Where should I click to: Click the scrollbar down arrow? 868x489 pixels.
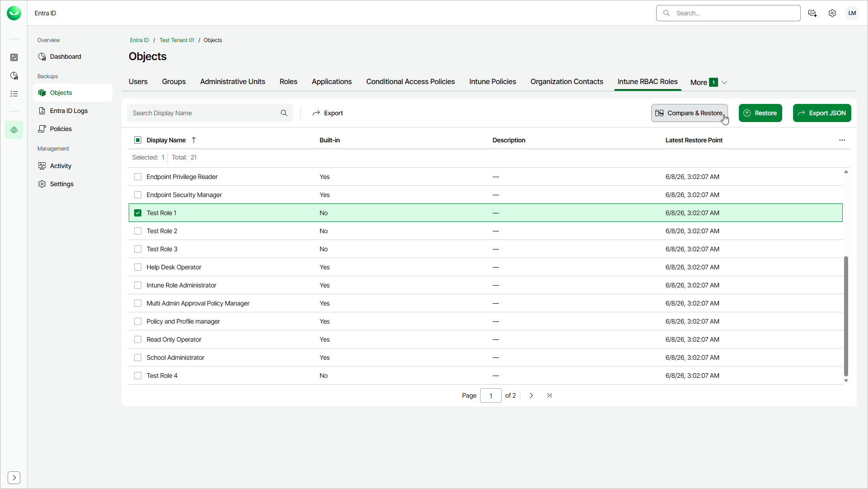[x=846, y=381]
